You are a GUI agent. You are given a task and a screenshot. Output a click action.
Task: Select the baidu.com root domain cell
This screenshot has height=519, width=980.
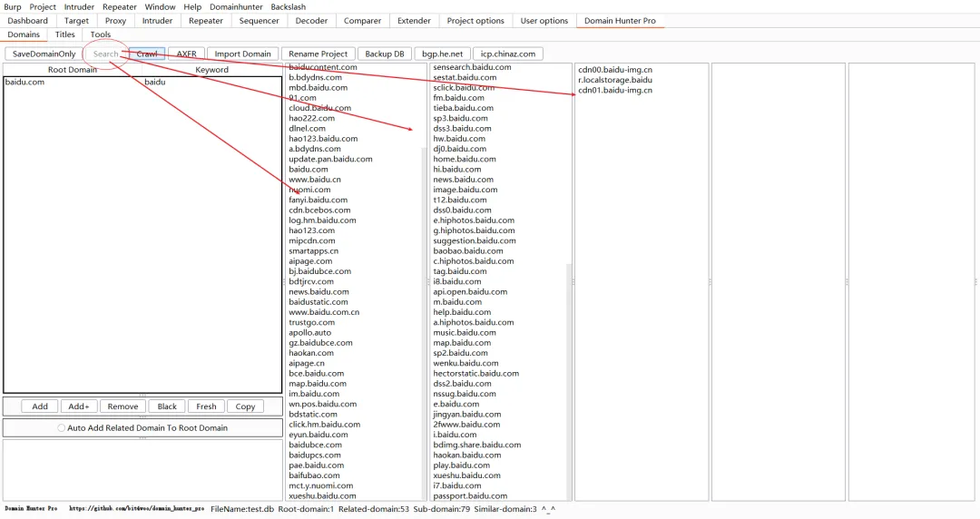coord(73,82)
